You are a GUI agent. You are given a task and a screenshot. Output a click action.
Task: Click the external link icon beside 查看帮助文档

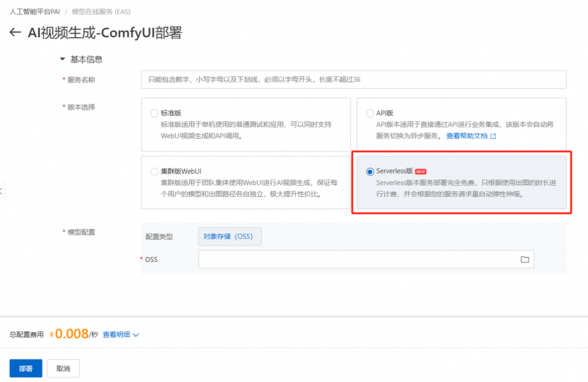click(x=493, y=136)
